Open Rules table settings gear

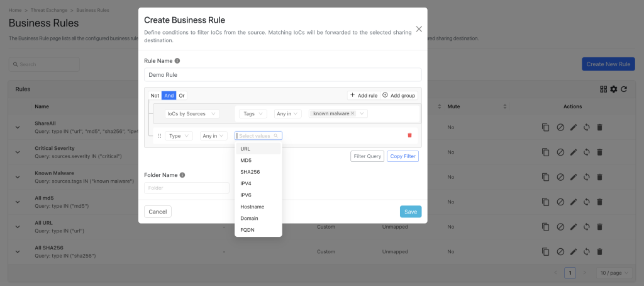coord(614,89)
